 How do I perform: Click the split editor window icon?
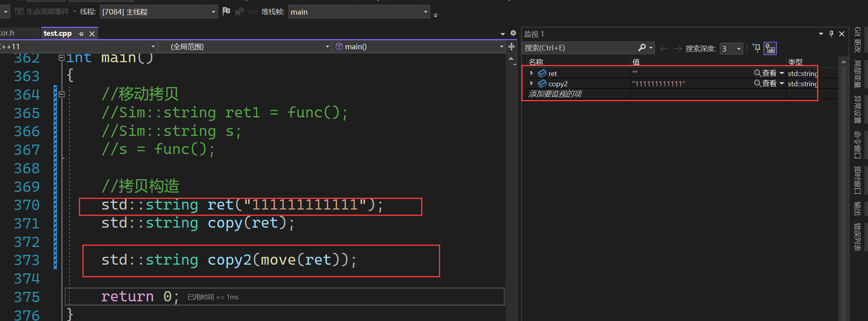pyautogui.click(x=511, y=46)
